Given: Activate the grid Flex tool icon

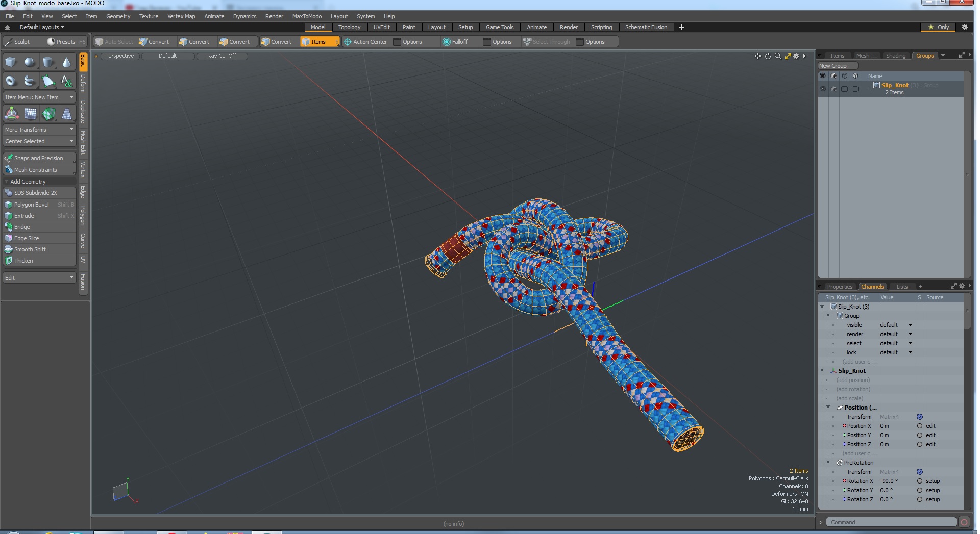Looking at the screenshot, I should tap(30, 114).
